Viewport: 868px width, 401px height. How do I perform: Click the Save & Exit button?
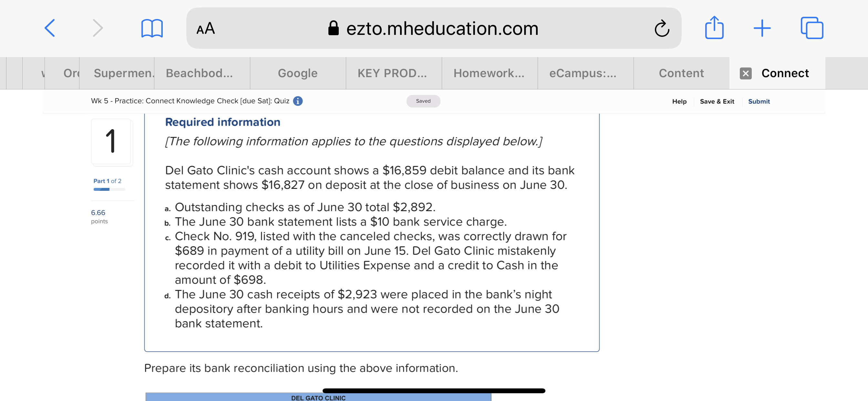[717, 101]
